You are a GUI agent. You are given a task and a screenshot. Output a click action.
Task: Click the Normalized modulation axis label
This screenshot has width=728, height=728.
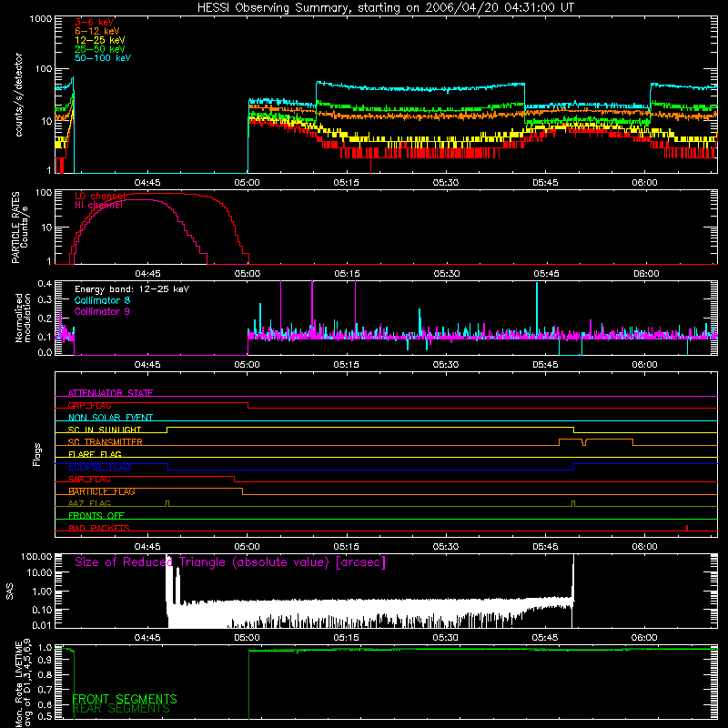click(x=23, y=318)
